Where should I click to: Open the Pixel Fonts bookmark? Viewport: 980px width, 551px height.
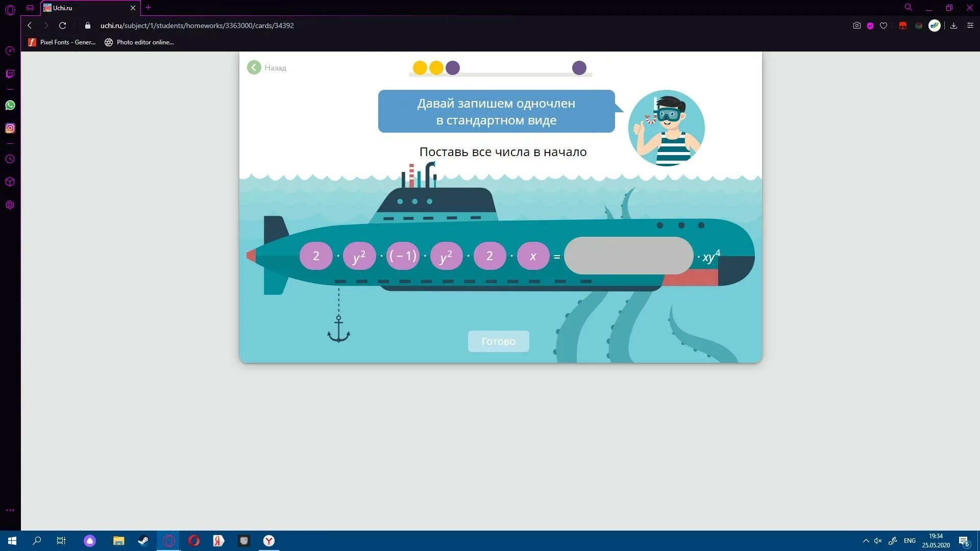(x=62, y=42)
